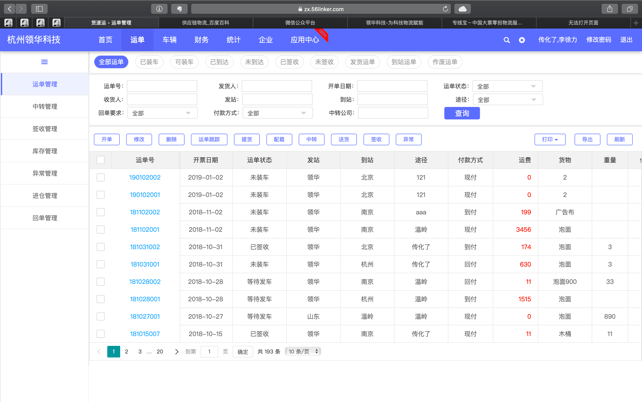The width and height of the screenshot is (642, 402).
Task: Open the Safari iCloud tabs cloud icon
Action: click(463, 9)
